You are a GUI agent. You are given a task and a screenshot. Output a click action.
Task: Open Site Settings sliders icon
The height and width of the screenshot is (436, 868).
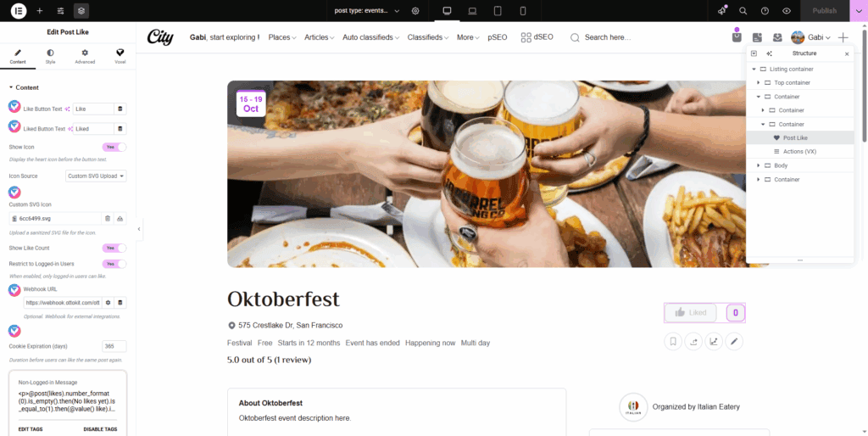(60, 10)
